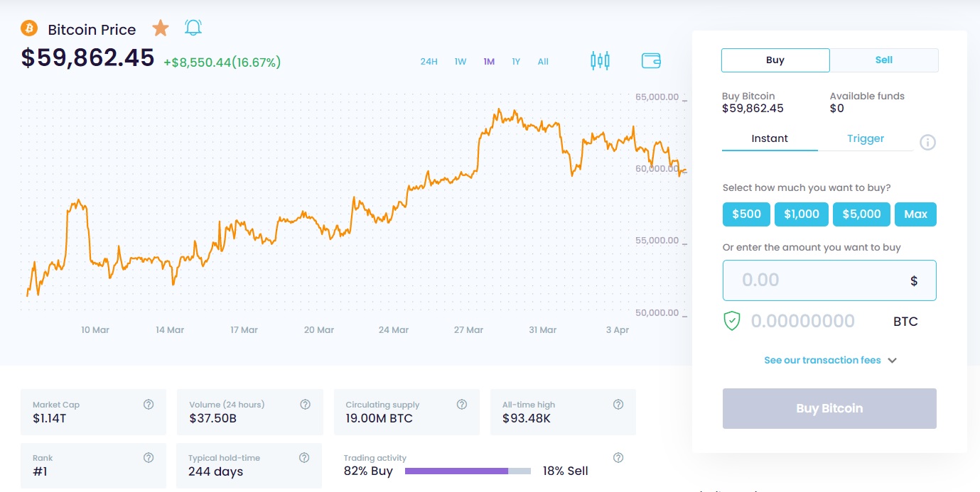The image size is (980, 492).
Task: Open Market Cap help question mark
Action: pyautogui.click(x=149, y=404)
